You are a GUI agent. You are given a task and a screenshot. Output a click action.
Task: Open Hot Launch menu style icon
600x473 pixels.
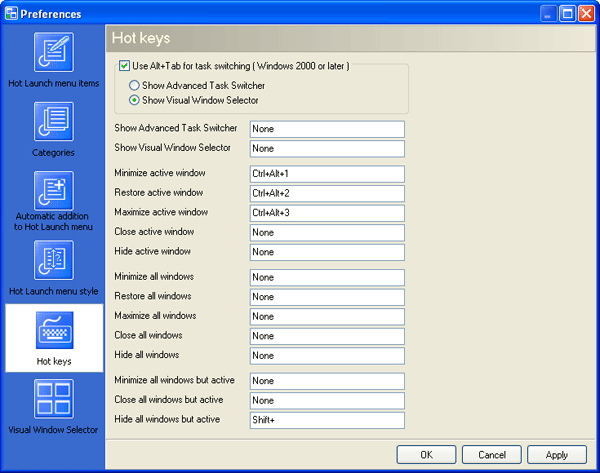54,260
